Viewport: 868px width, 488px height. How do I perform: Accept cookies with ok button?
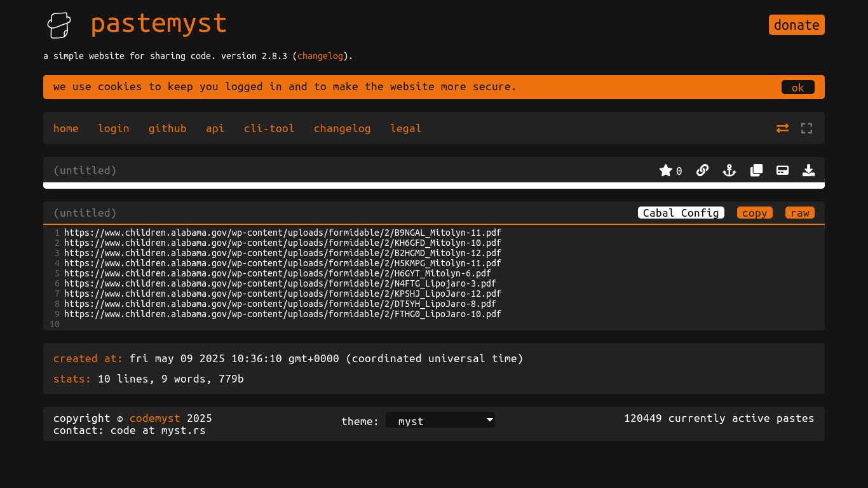797,87
